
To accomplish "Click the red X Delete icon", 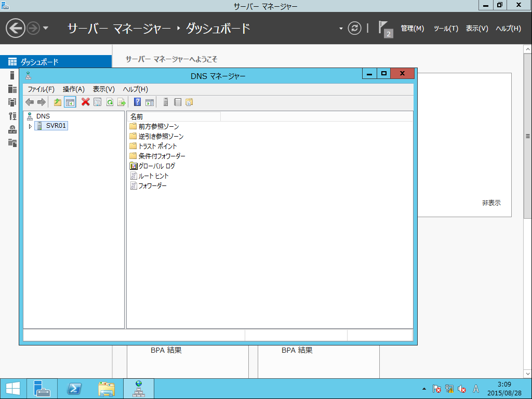I will pyautogui.click(x=86, y=102).
